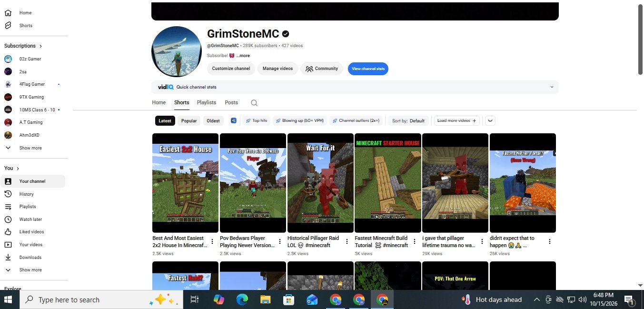Expand the You section chevron

(x=18, y=169)
